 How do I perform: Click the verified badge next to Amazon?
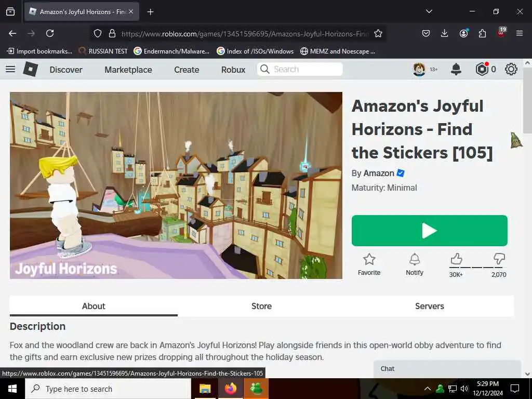click(401, 173)
